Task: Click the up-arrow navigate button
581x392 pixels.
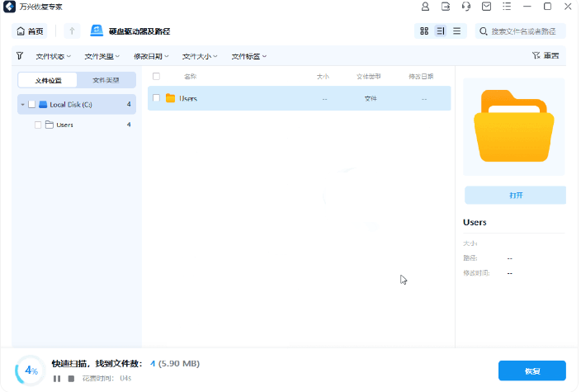Action: (72, 31)
